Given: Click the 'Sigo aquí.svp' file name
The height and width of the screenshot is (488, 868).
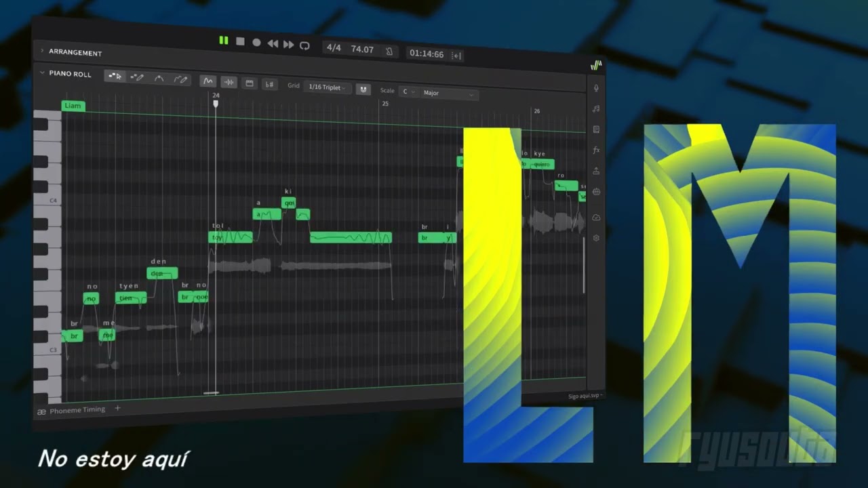Looking at the screenshot, I should point(584,395).
